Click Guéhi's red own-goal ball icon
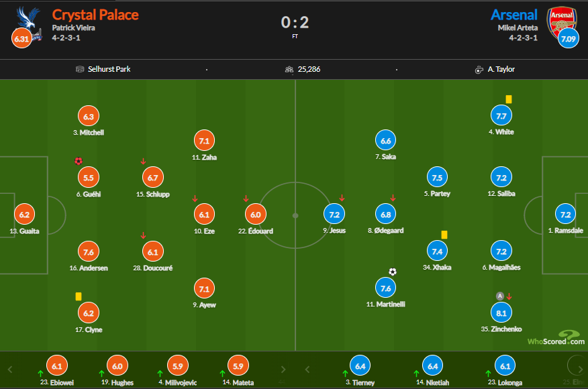 click(79, 161)
